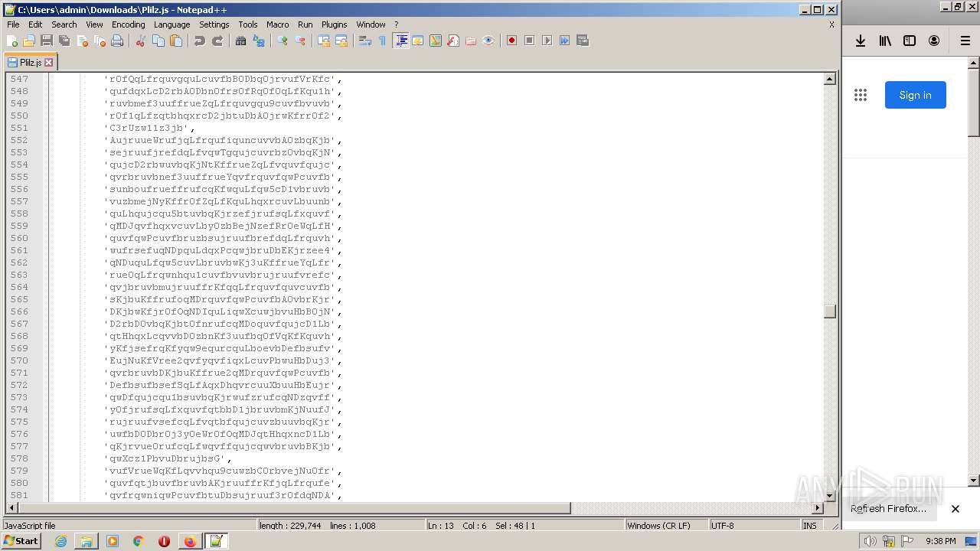Click the Redo toolbar icon

pos(217,41)
